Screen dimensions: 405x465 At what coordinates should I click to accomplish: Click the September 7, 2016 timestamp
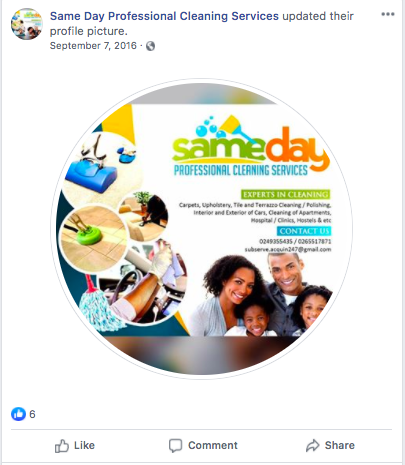click(x=93, y=46)
